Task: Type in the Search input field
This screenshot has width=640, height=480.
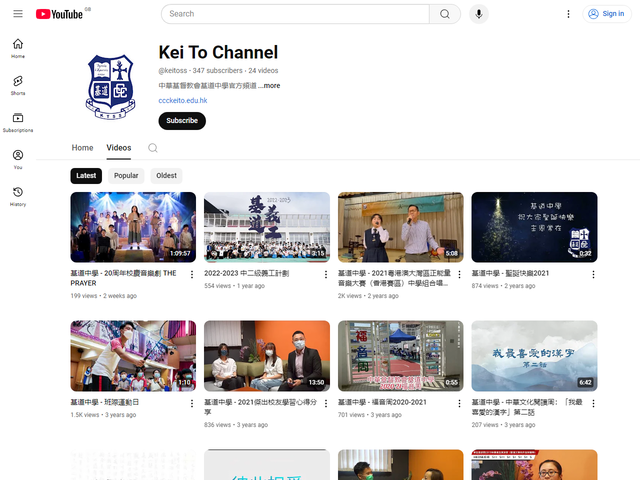Action: 295,14
